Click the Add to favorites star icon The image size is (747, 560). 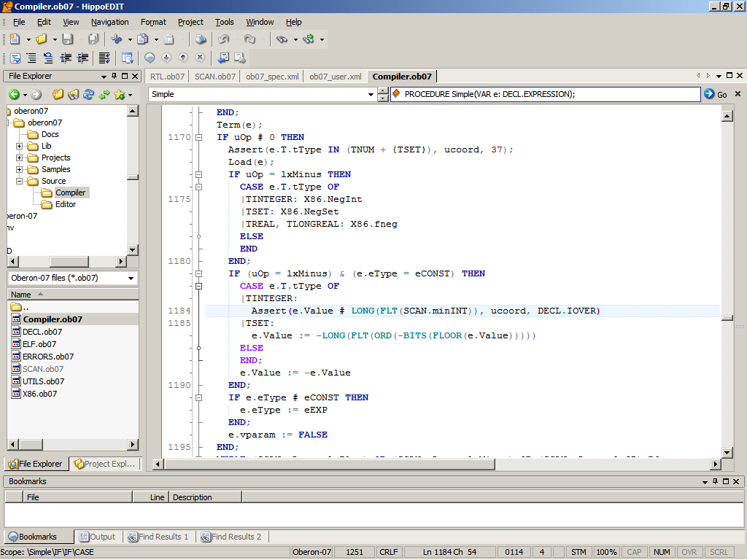click(119, 95)
